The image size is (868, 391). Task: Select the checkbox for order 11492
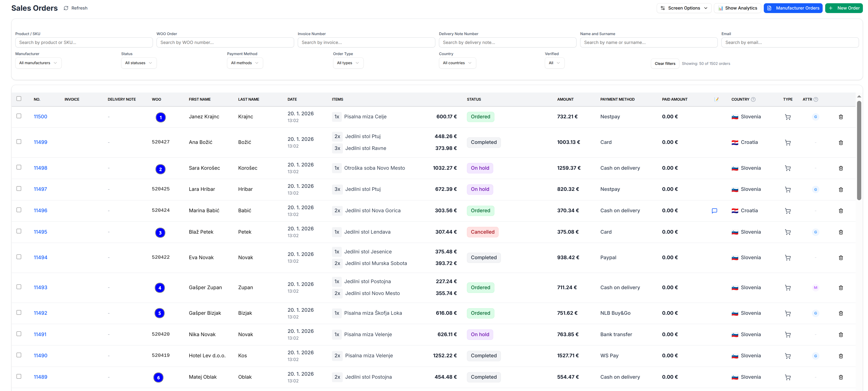[x=19, y=312]
